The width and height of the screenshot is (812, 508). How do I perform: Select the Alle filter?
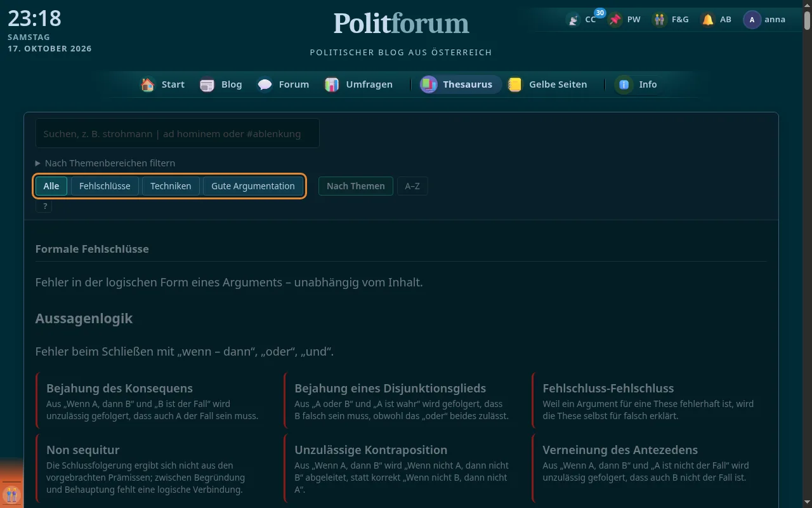point(51,186)
